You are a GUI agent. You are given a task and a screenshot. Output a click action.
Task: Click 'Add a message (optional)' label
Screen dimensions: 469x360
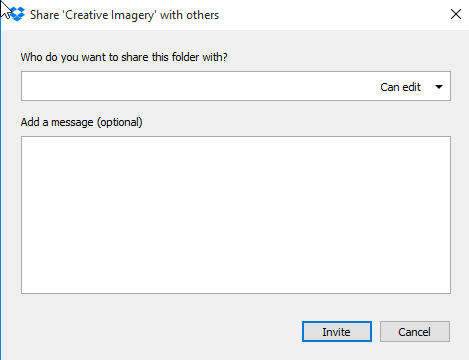point(82,122)
